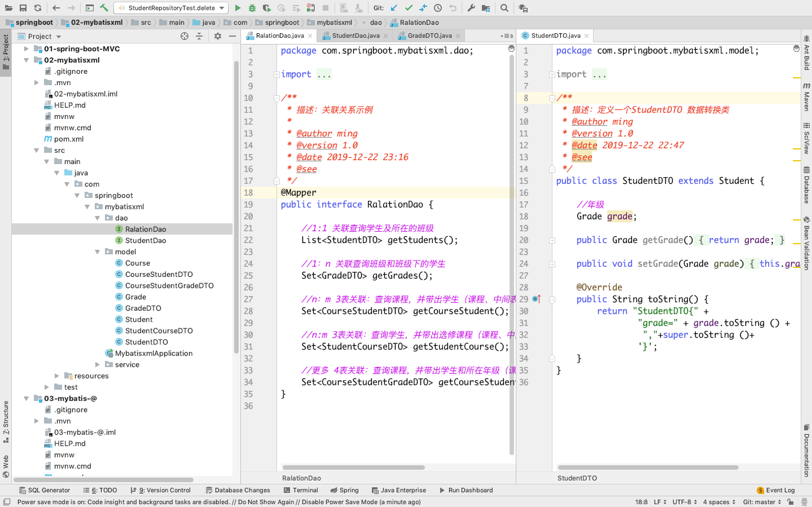Image resolution: width=812 pixels, height=507 pixels.
Task: Navigate back with the left arrow icon
Action: point(56,8)
